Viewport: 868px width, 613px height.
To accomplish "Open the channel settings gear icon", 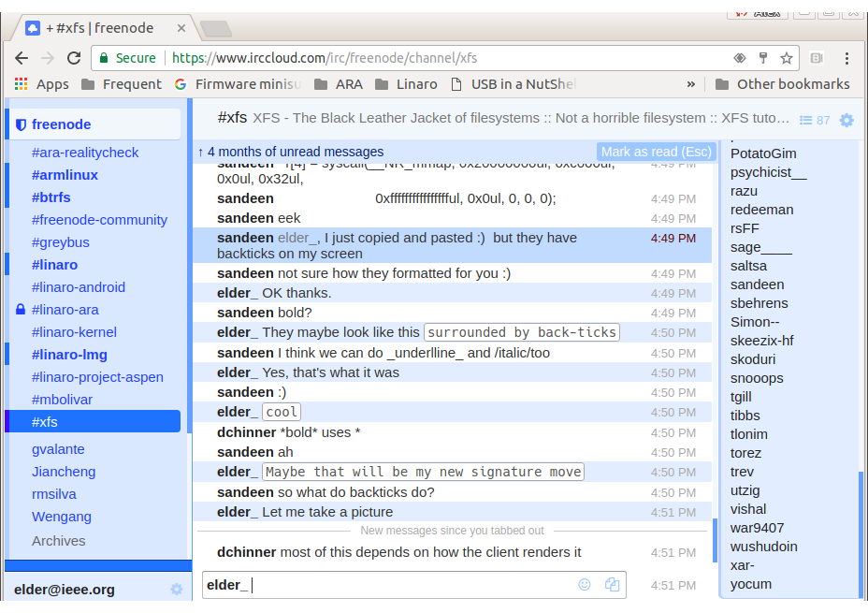I will tap(846, 120).
